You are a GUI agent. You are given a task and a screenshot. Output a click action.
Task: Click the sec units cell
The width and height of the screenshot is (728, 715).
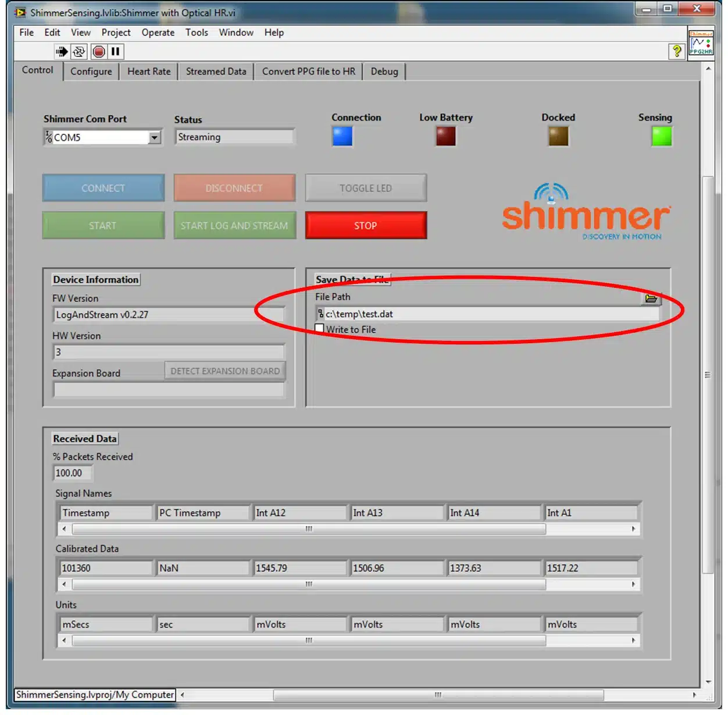(203, 624)
